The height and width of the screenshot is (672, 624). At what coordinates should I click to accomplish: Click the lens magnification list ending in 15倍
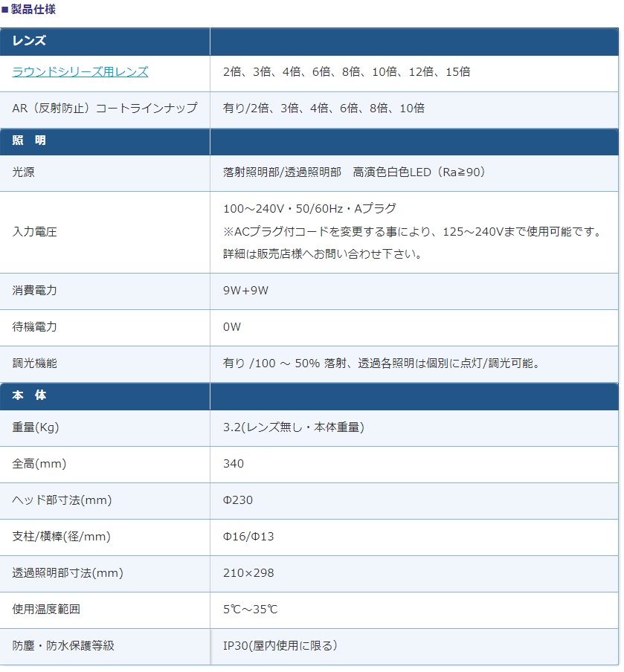pyautogui.click(x=347, y=71)
